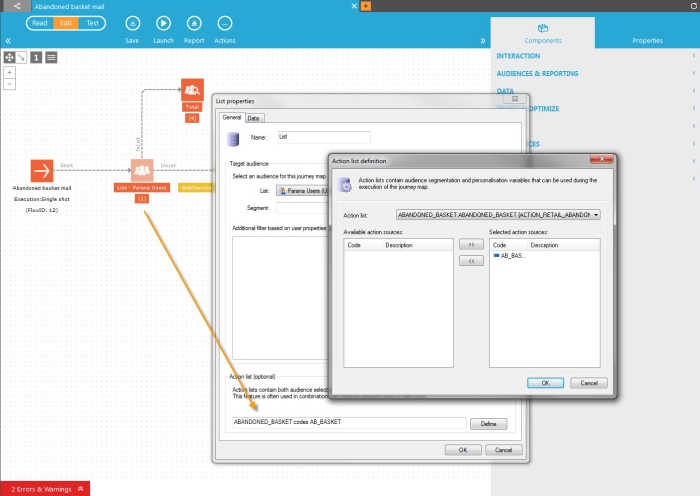
Task: Click the Define button
Action: 489,424
